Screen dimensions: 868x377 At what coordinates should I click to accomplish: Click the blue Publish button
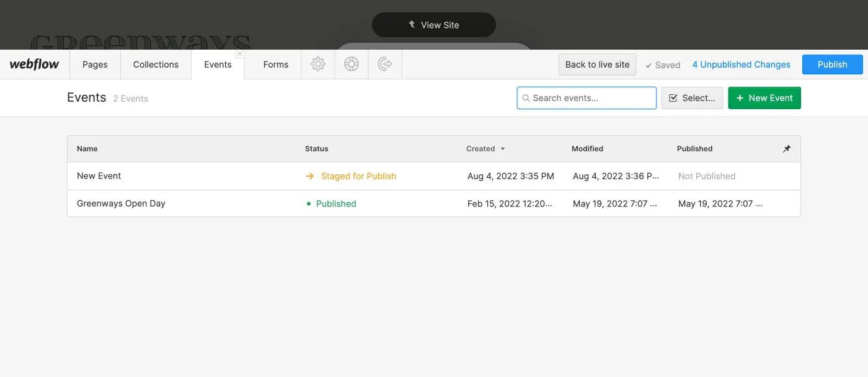click(x=832, y=64)
